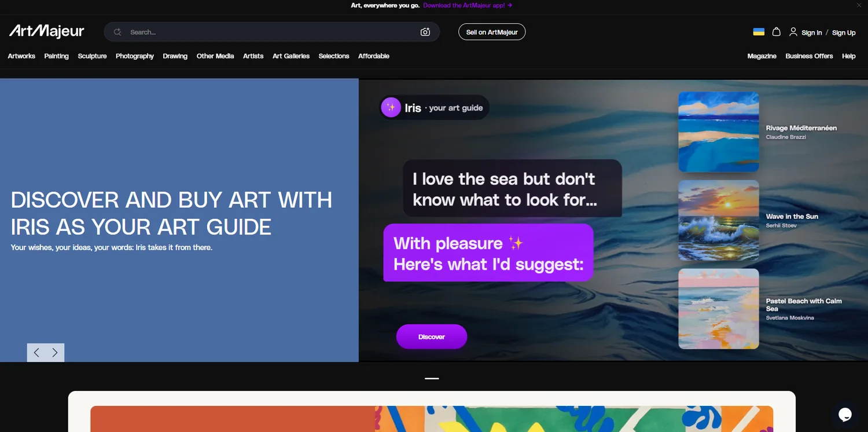The width and height of the screenshot is (868, 432).
Task: Open Pastel Beach with Calm Sea thumbnail
Action: [x=718, y=309]
